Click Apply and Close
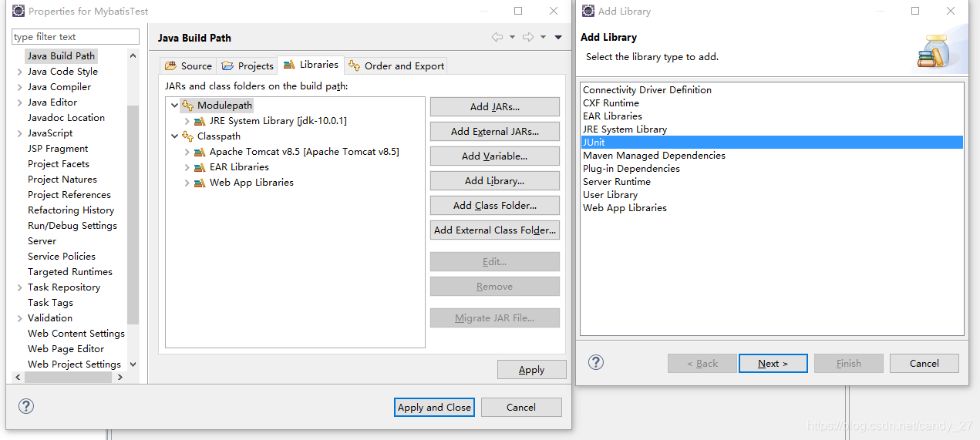Viewport: 980px width, 440px height. pyautogui.click(x=434, y=408)
